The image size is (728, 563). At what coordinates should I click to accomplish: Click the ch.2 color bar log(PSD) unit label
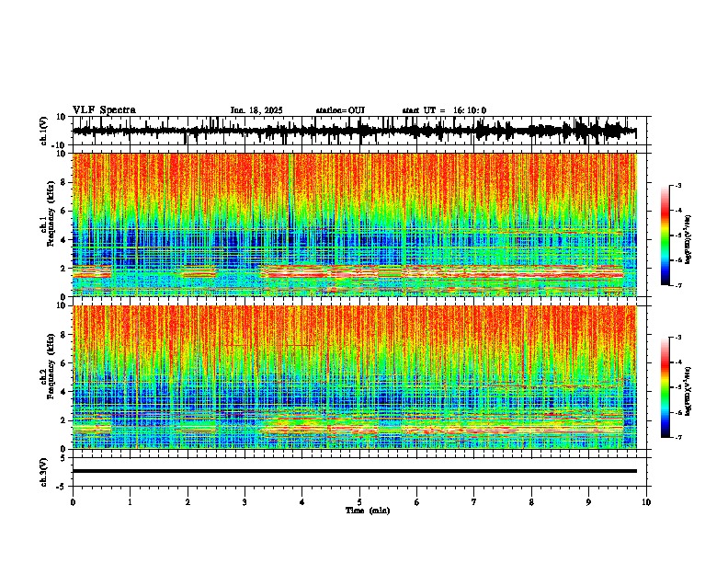pyautogui.click(x=688, y=391)
